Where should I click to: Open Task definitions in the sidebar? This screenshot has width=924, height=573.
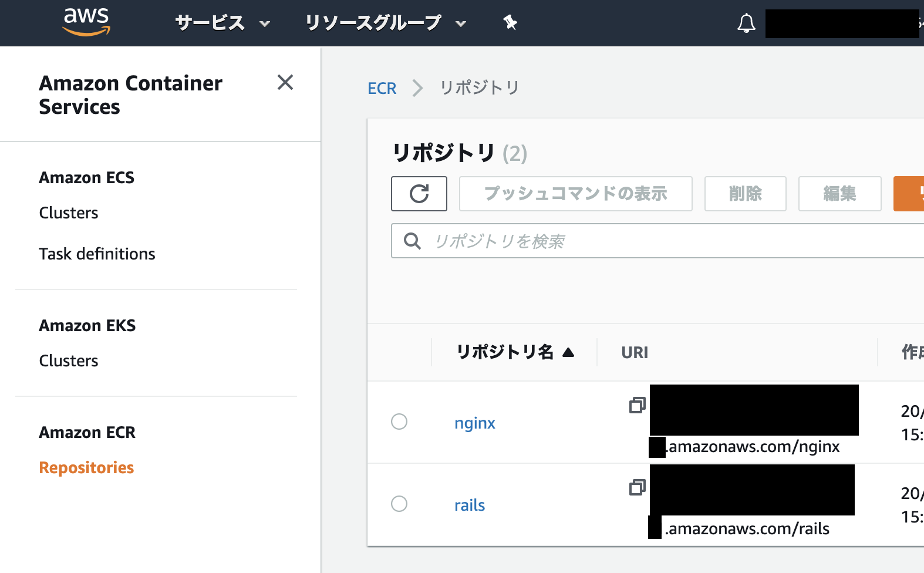coord(97,254)
